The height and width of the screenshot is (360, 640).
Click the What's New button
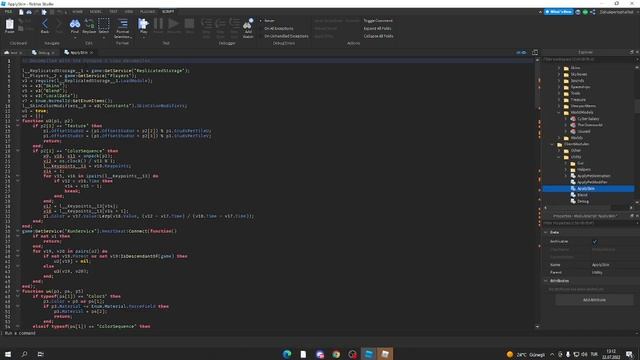pos(558,12)
